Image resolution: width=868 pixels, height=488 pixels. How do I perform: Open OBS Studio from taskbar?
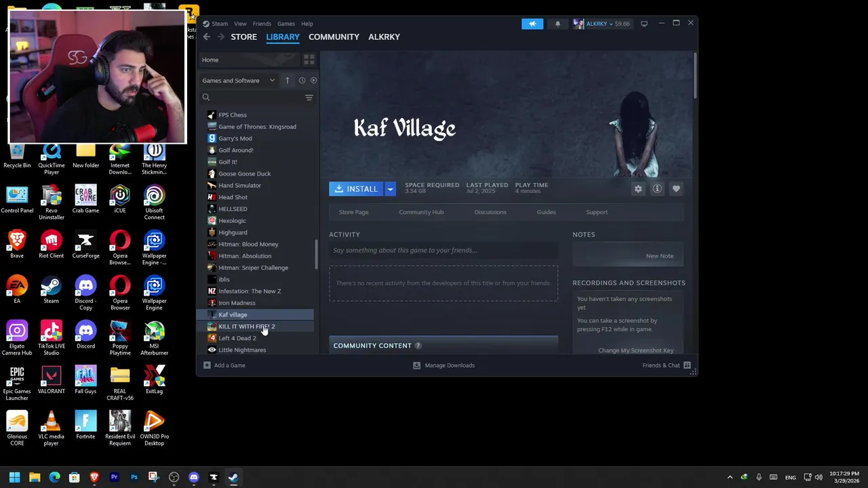pos(174,477)
